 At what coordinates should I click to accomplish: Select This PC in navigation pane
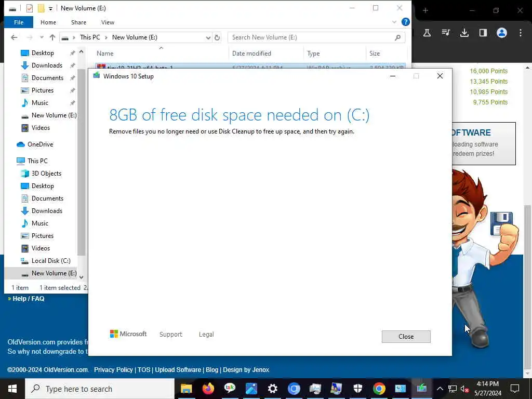click(x=37, y=161)
